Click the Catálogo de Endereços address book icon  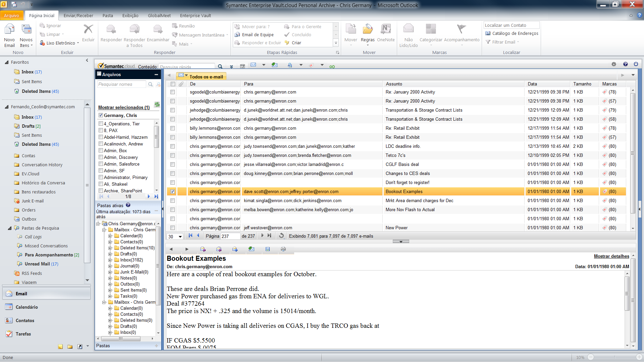tap(488, 33)
